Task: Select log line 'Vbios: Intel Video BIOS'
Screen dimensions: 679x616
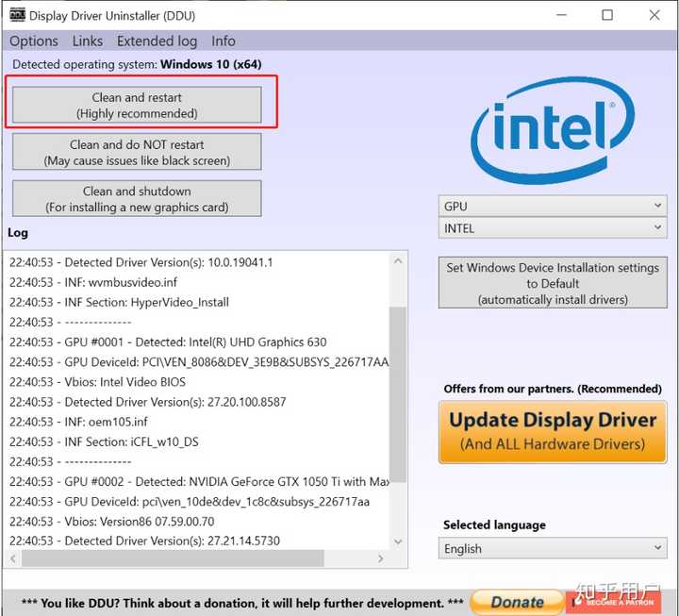Action: pos(97,382)
